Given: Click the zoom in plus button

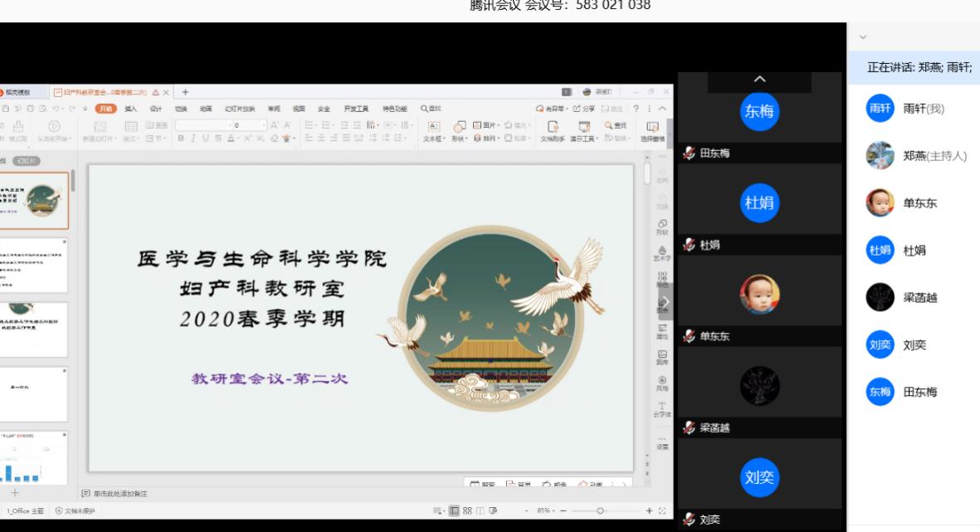Looking at the screenshot, I should pyautogui.click(x=650, y=510).
